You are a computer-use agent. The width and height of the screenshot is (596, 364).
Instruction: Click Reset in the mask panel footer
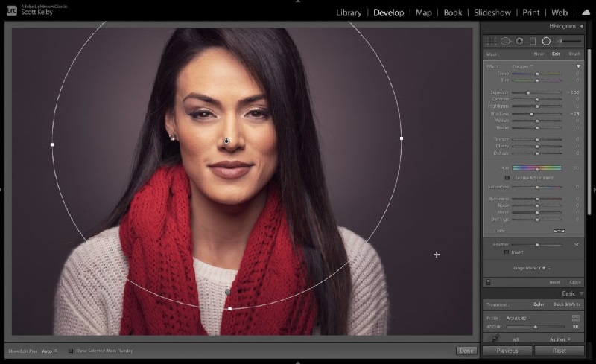[555, 282]
